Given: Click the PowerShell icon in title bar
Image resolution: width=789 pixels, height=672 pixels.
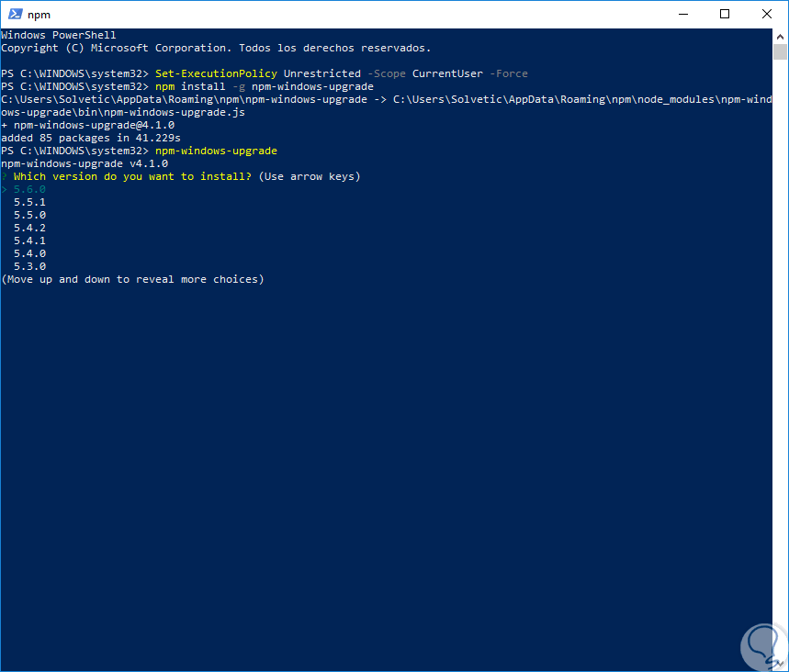Looking at the screenshot, I should point(15,14).
